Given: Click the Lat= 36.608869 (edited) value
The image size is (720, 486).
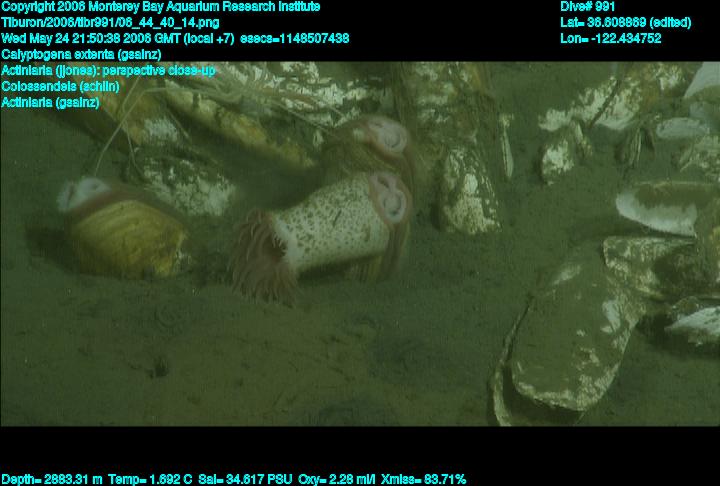Looking at the screenshot, I should 625,23.
